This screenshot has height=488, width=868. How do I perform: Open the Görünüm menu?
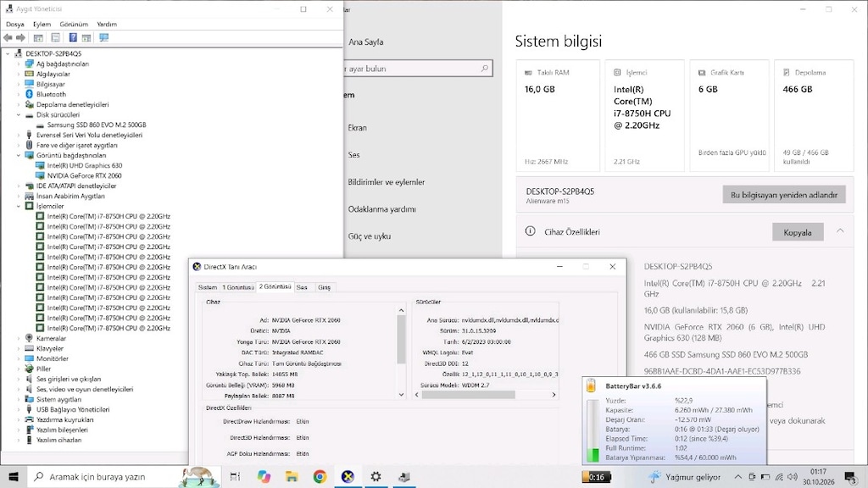point(74,25)
